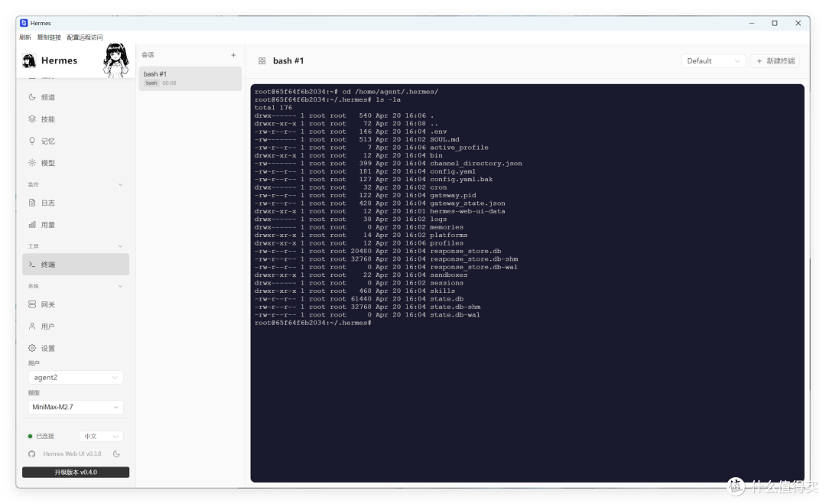Open the 模型 models icon
This screenshot has width=826, height=504.
(32, 163)
